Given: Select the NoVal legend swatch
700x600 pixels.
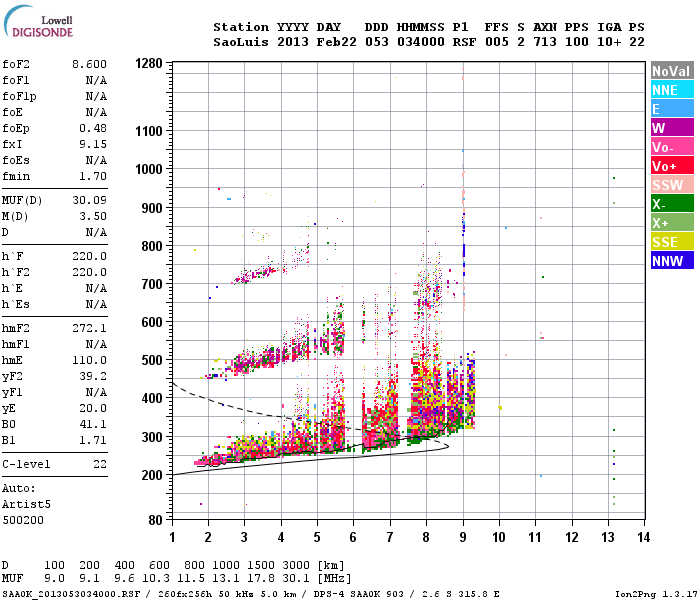Looking at the screenshot, I should click(x=672, y=71).
